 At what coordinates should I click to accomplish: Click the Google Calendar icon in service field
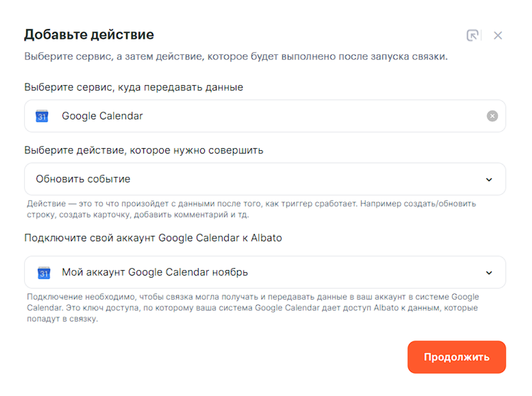point(42,116)
